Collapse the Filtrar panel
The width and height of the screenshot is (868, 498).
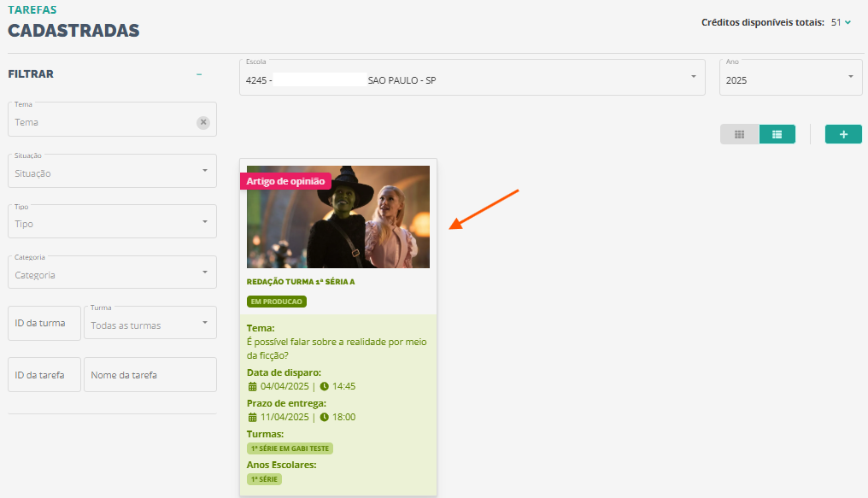[199, 74]
